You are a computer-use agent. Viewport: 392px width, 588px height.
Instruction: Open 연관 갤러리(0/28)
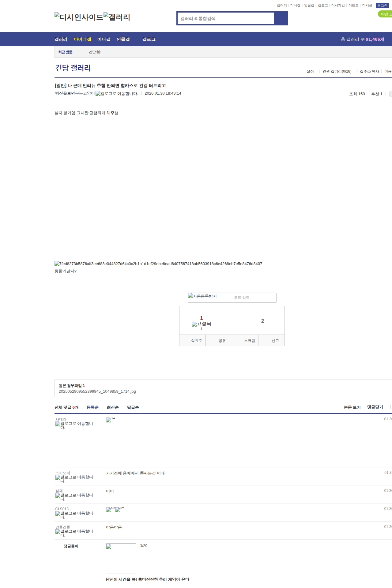(337, 71)
